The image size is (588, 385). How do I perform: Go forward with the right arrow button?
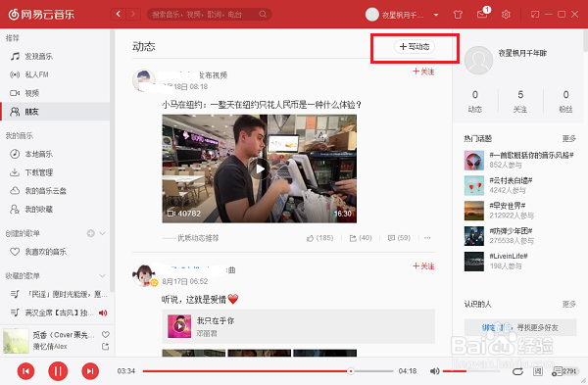tap(133, 15)
